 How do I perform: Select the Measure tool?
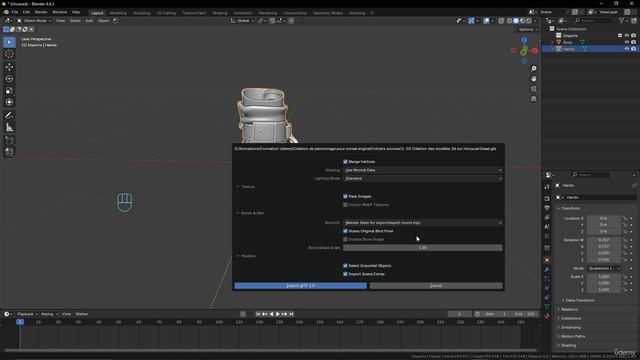point(9,128)
